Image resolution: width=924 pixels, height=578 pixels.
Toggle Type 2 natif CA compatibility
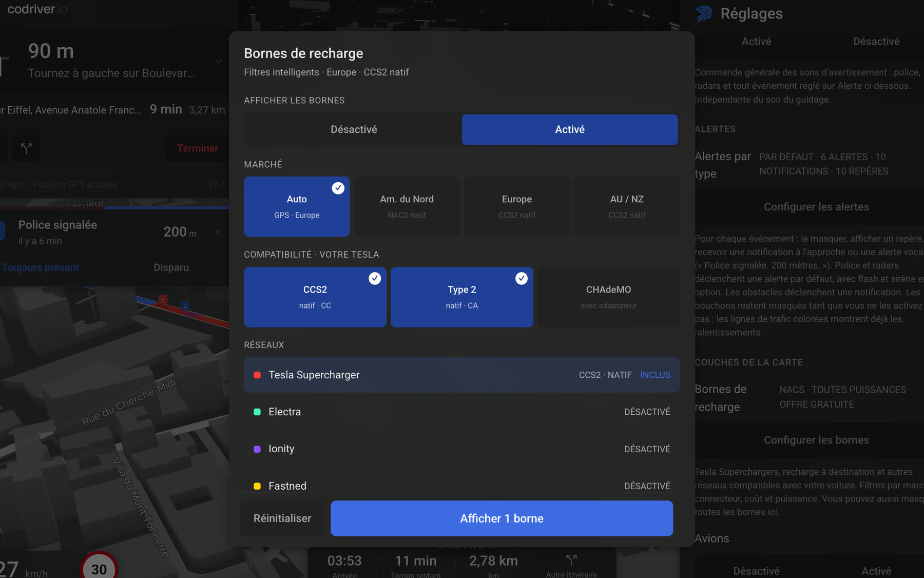click(x=462, y=297)
